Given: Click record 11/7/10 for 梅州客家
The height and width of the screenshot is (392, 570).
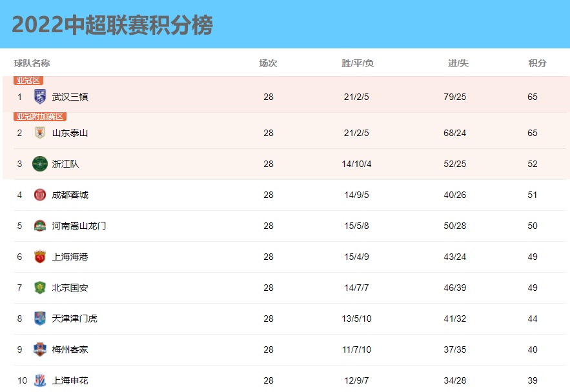Looking at the screenshot, I should pos(356,349).
